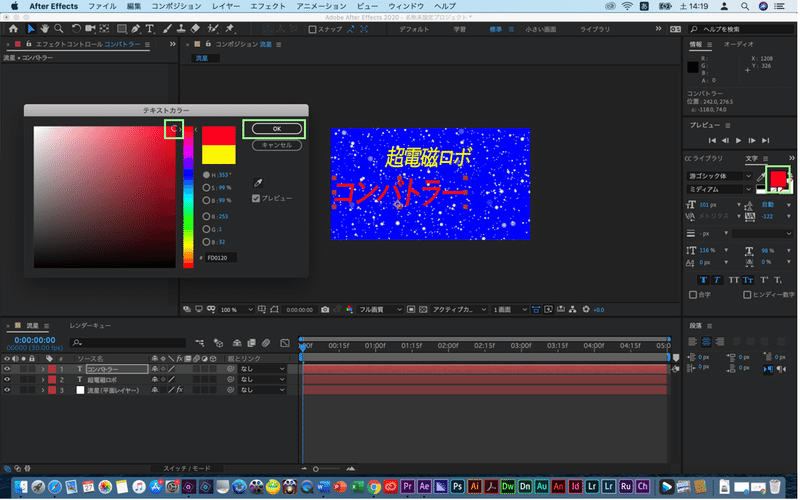Enable motion blur icon in timeline header
This screenshot has height=500, width=800.
tap(266, 343)
